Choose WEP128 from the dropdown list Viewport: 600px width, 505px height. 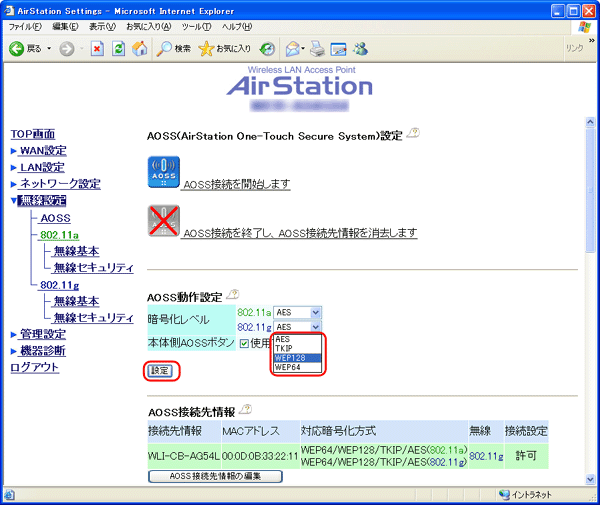pos(297,358)
